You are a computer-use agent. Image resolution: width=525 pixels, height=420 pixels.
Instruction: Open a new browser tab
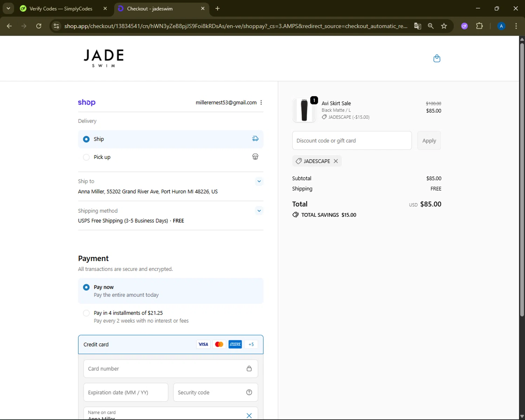[x=218, y=8]
